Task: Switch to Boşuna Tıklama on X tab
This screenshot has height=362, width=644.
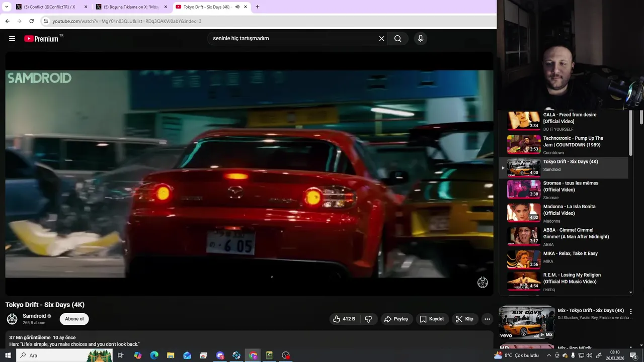Action: coord(131,7)
